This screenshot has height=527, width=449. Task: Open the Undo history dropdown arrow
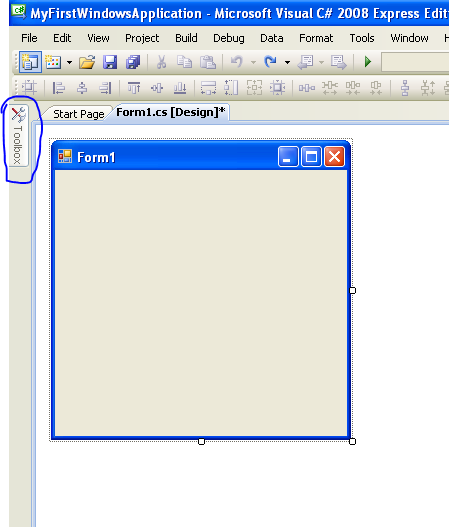253,63
